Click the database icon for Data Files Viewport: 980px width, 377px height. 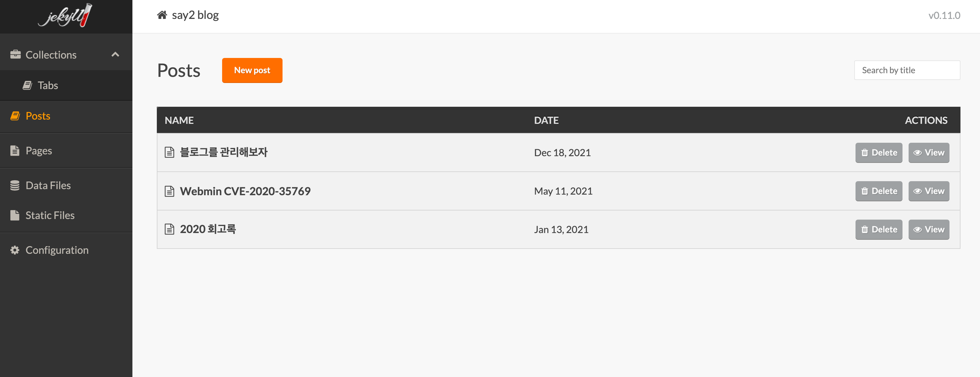[15, 185]
